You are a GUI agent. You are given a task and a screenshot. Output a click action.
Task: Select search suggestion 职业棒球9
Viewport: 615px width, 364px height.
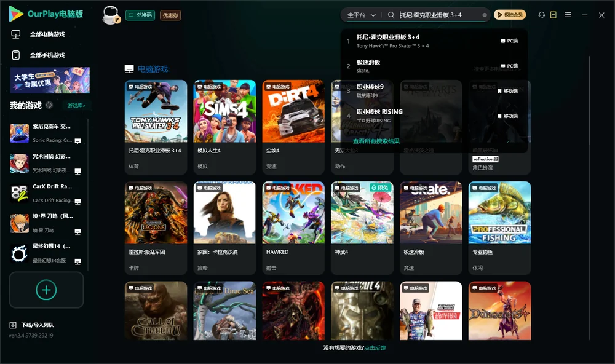point(434,90)
